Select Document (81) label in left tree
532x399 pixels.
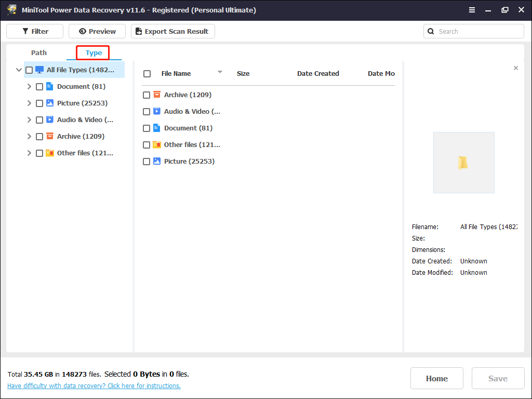click(x=82, y=87)
